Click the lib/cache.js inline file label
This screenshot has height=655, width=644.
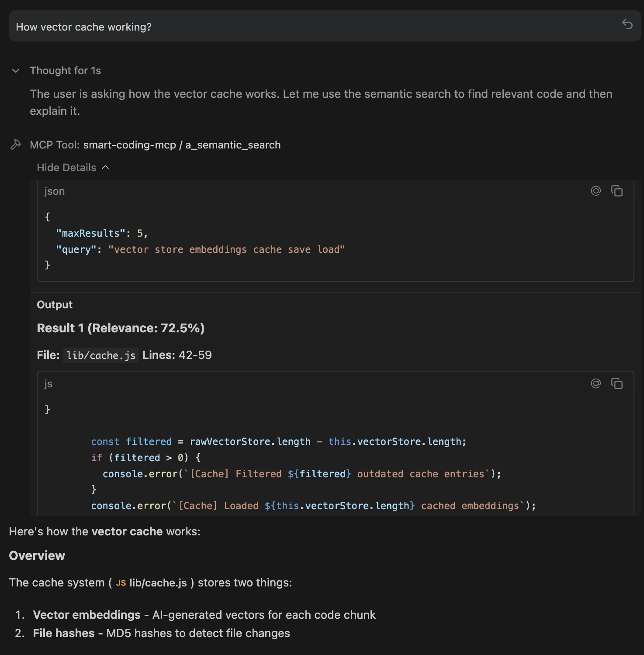pyautogui.click(x=101, y=355)
